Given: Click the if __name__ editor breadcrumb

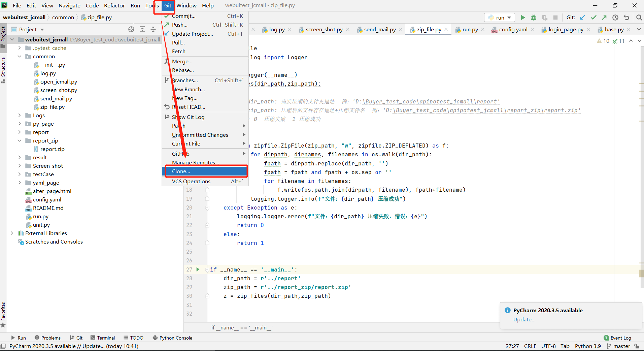Looking at the screenshot, I should coord(242,327).
